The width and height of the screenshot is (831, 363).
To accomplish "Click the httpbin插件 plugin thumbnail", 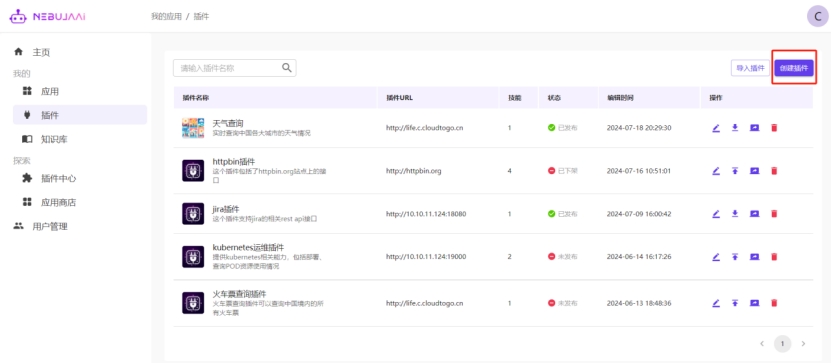I will 193,171.
